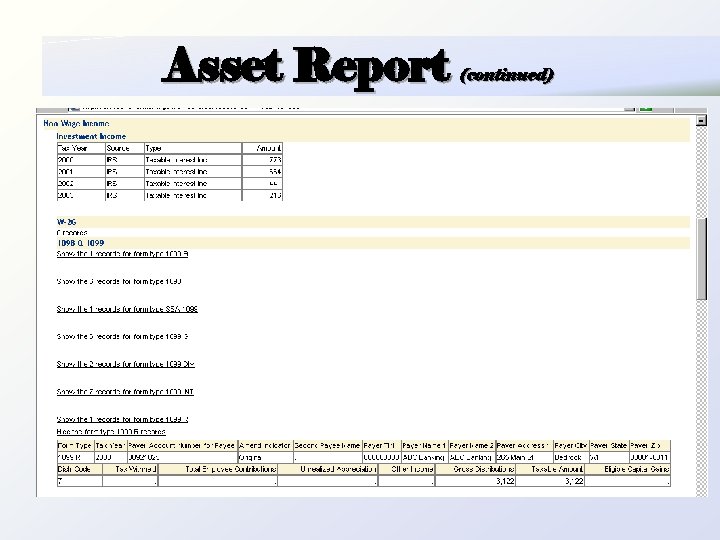This screenshot has width=720, height=540.
Task: Click the 'Unrealized Appreciation' column header
Action: click(328, 469)
